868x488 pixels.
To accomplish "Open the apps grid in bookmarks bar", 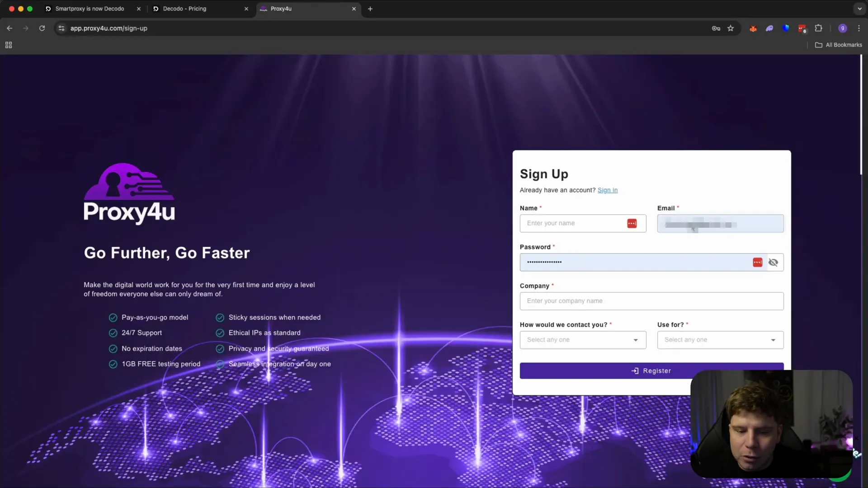I will [9, 45].
